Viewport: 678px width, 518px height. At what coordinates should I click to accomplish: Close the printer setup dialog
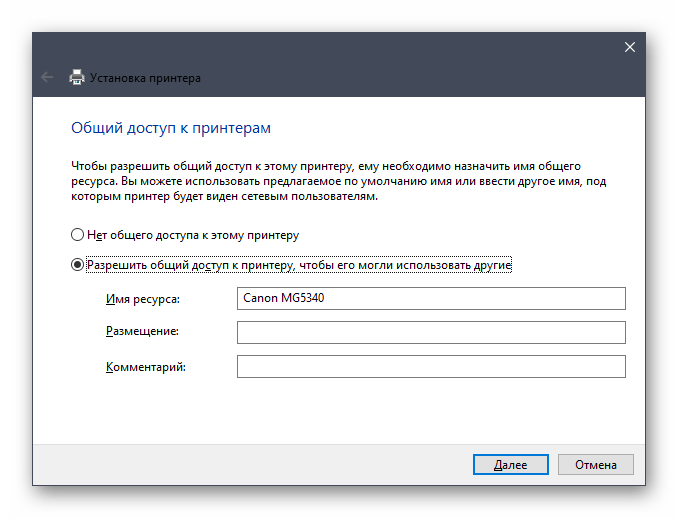coord(630,47)
